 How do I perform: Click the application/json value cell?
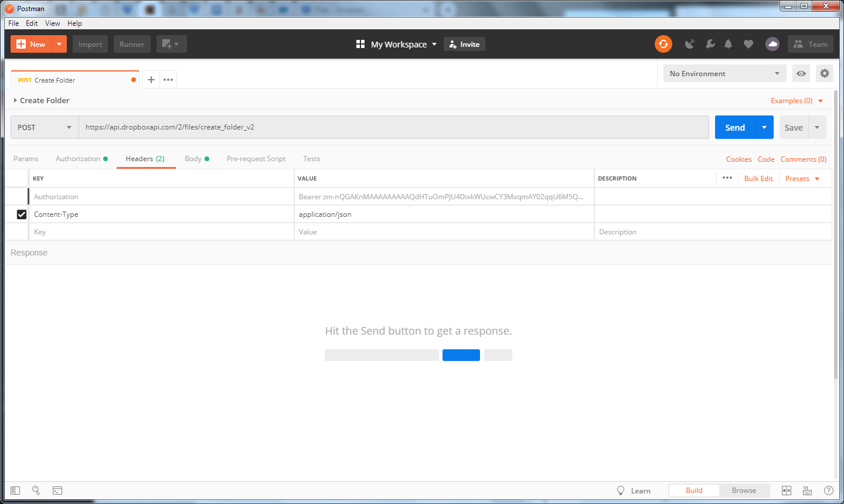(444, 214)
